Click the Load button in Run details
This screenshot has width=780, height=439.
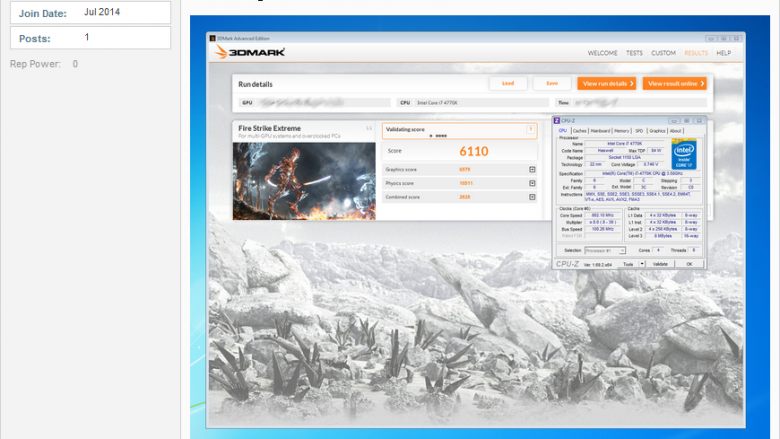click(508, 84)
